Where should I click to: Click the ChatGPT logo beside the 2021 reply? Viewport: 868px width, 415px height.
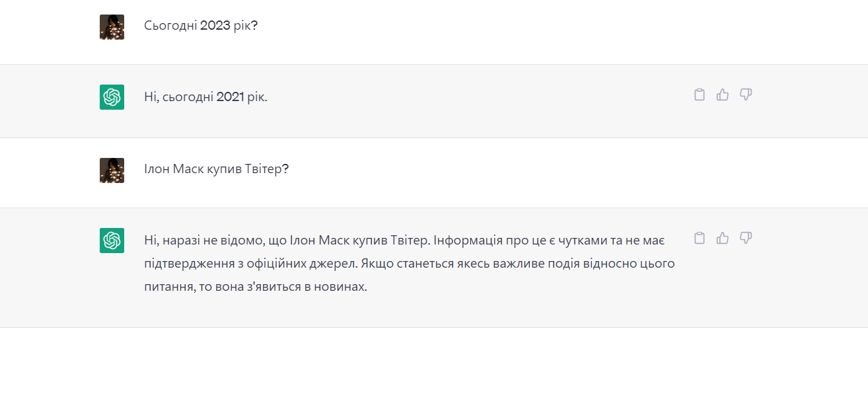coord(112,97)
